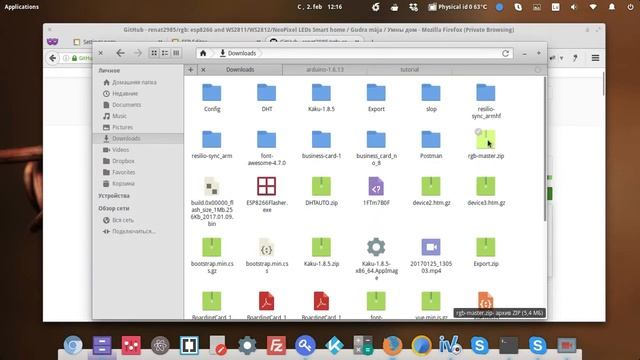Select the 1FTm7B0F code file

[x=376, y=187]
